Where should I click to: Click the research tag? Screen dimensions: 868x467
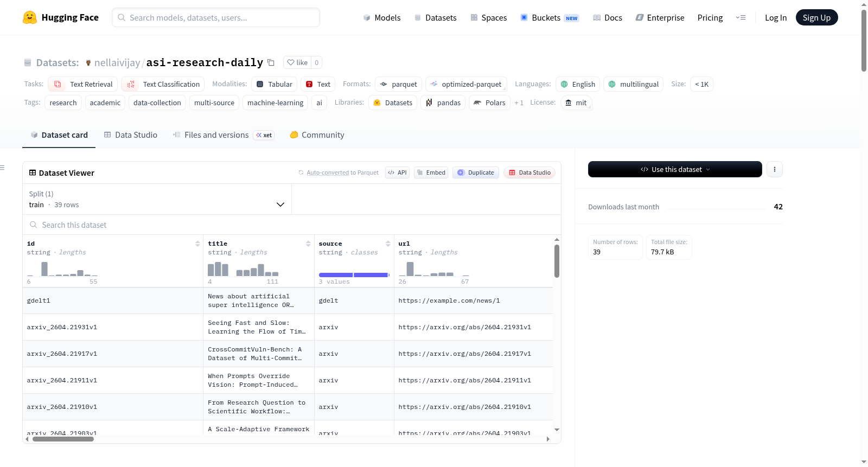click(63, 103)
